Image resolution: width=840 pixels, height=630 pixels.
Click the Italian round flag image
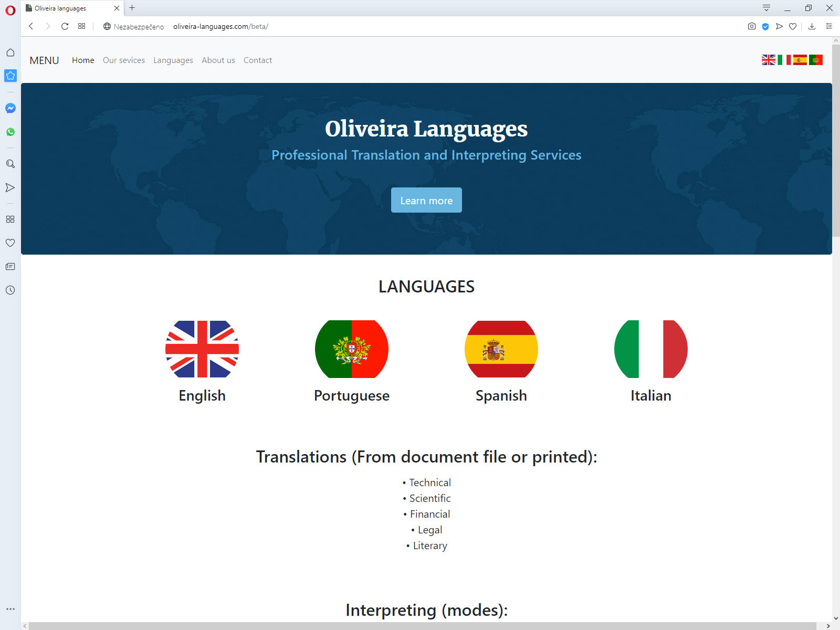(x=651, y=349)
